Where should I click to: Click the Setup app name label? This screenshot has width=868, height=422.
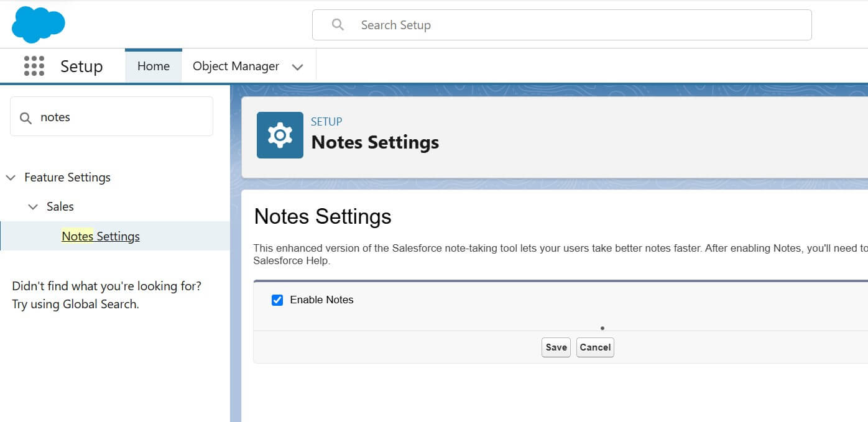[81, 67]
